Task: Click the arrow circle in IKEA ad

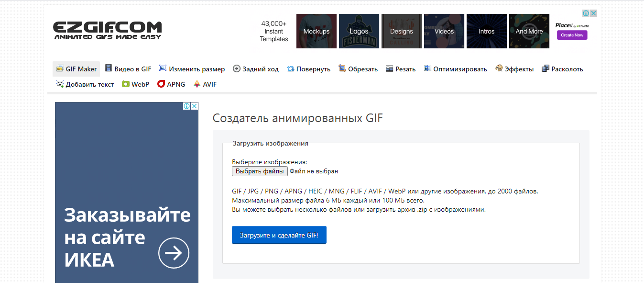Action: [174, 252]
